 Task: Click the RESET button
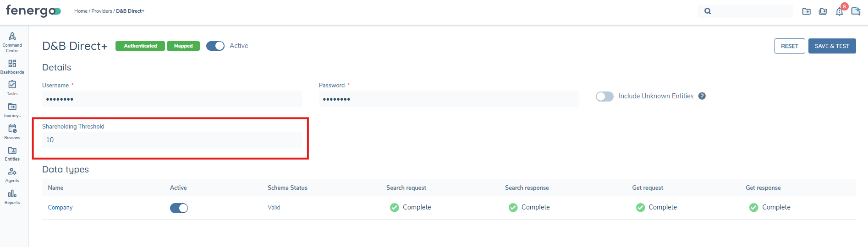click(x=789, y=46)
